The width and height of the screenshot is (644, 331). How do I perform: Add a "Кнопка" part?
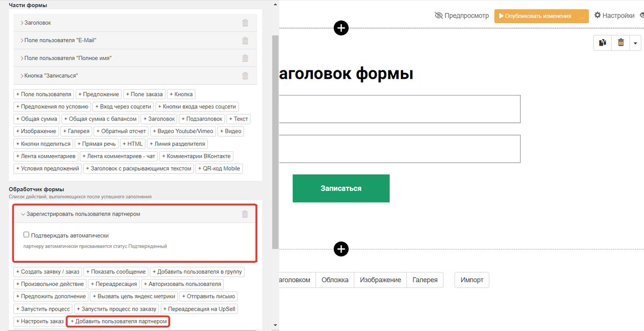(181, 94)
